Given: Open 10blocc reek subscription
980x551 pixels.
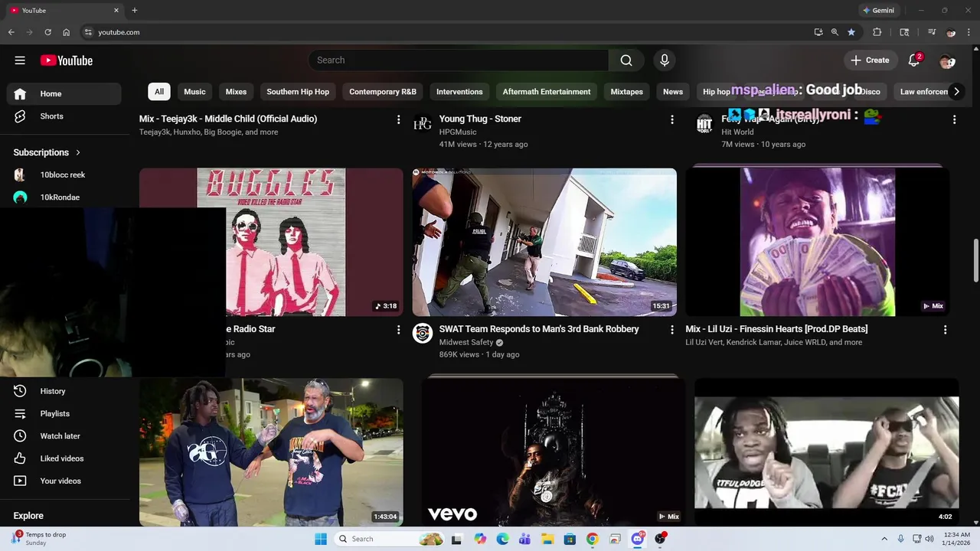Looking at the screenshot, I should pyautogui.click(x=64, y=174).
